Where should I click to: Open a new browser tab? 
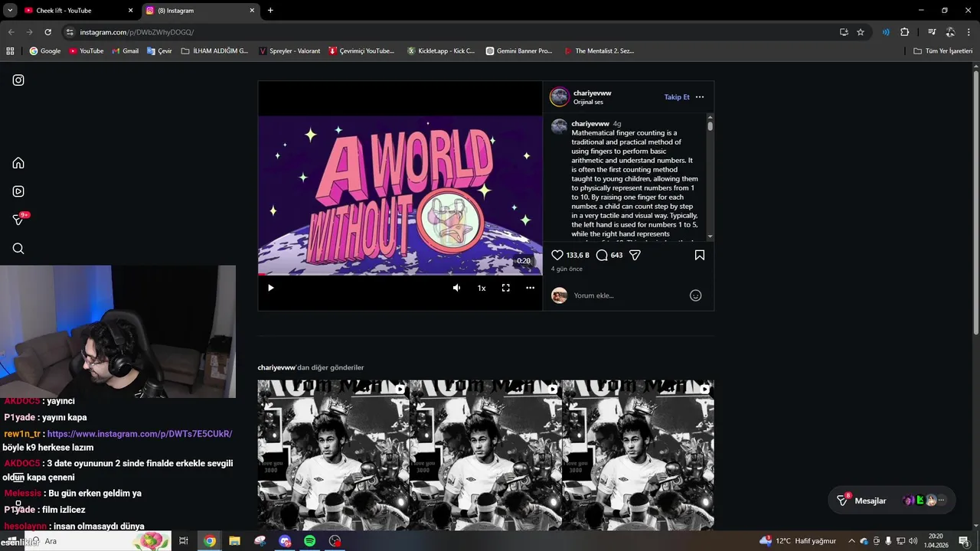270,10
